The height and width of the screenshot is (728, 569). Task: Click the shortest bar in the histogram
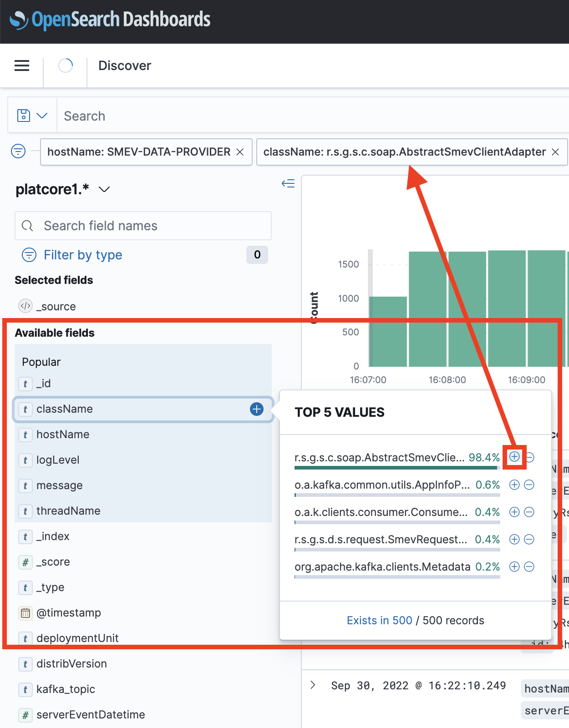tap(388, 332)
